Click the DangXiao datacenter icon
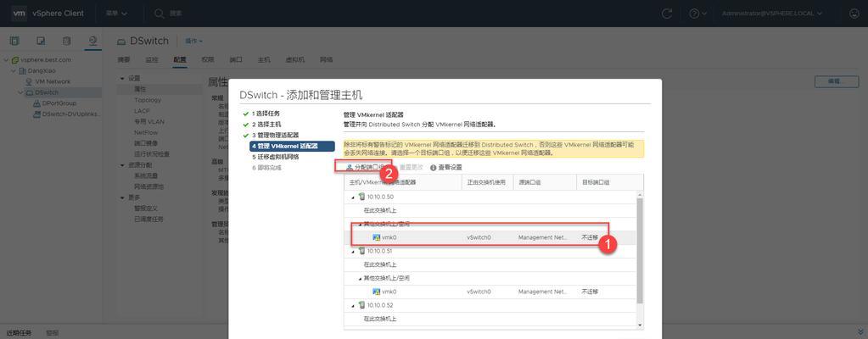This screenshot has height=339, width=868. pos(23,71)
